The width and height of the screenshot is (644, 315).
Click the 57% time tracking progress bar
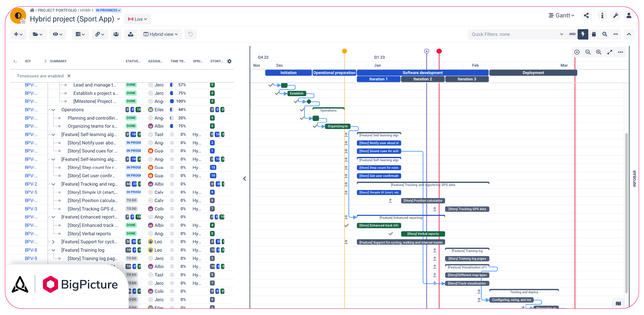pyautogui.click(x=172, y=85)
